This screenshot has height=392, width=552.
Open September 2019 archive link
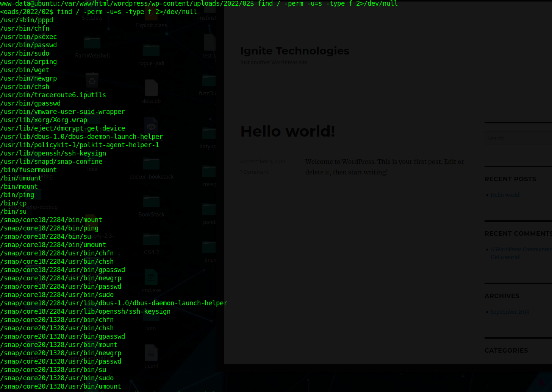[x=510, y=312]
